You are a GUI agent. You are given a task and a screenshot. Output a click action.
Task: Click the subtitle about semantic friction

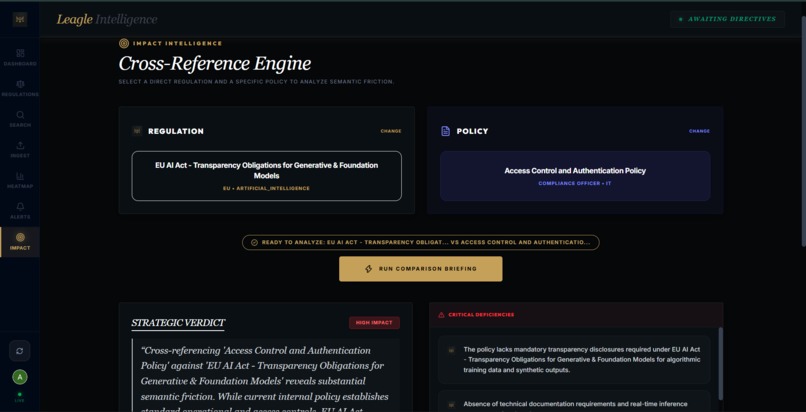click(256, 82)
